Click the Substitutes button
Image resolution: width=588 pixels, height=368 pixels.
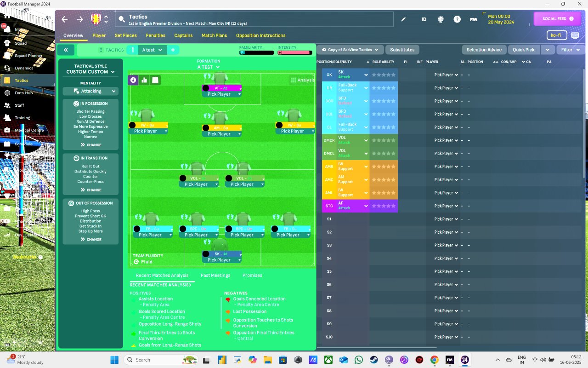point(402,50)
